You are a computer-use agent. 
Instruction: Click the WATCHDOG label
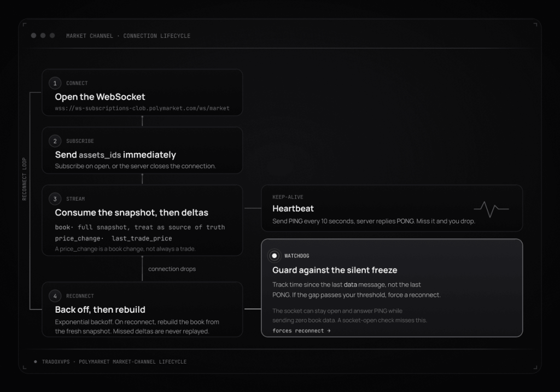[x=297, y=256]
